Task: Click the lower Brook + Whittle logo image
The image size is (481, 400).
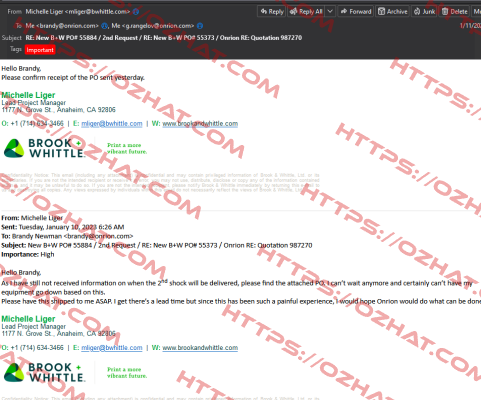Action: click(x=44, y=372)
